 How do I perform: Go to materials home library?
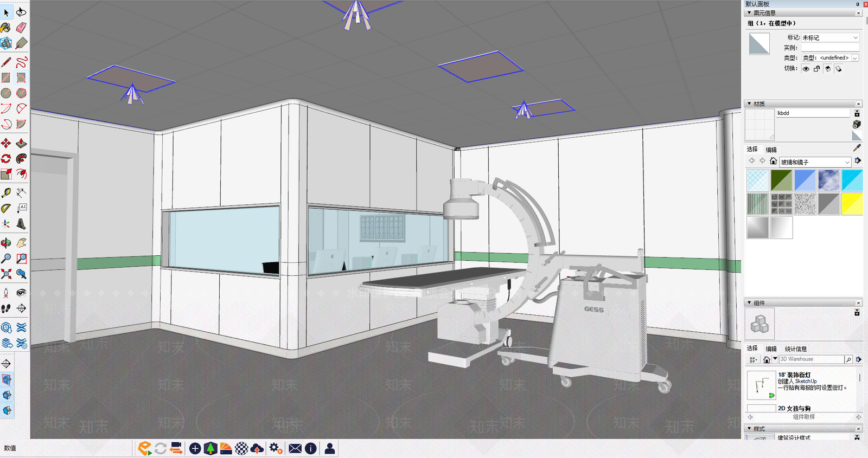point(773,161)
